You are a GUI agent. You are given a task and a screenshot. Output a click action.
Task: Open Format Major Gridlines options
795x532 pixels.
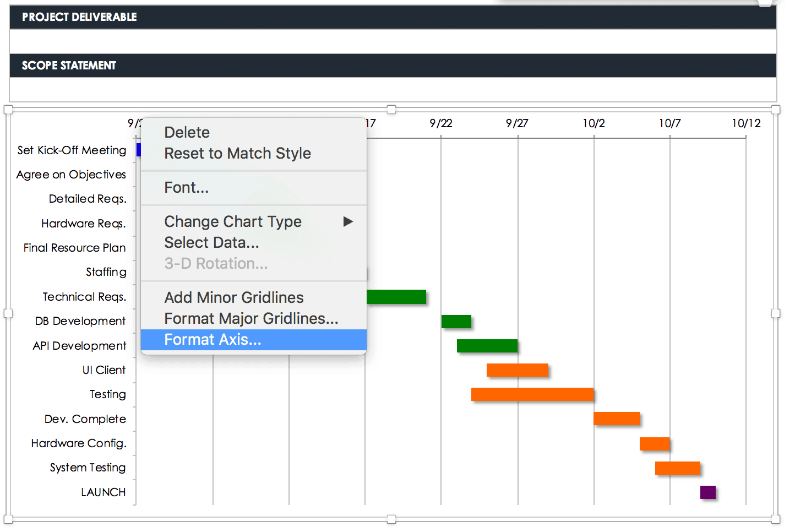tap(251, 318)
